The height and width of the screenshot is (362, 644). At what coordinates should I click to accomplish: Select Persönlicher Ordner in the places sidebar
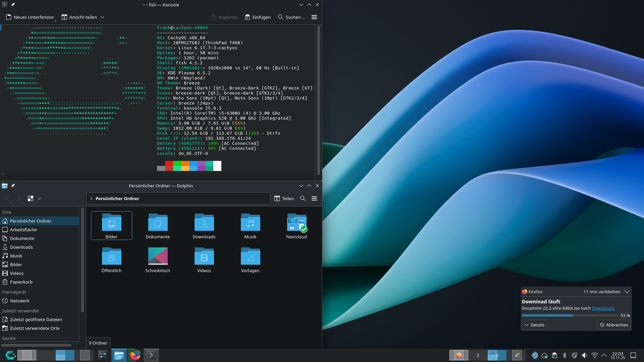[40, 221]
